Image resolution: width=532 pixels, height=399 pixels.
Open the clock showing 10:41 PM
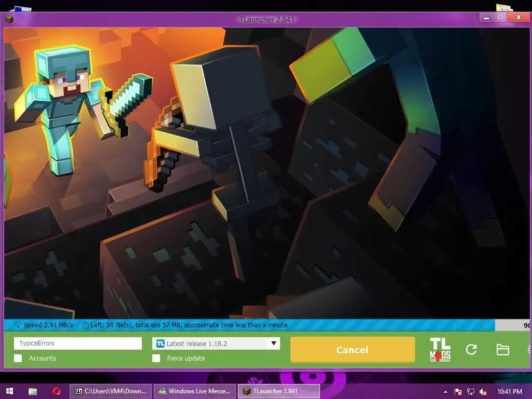[510, 392]
